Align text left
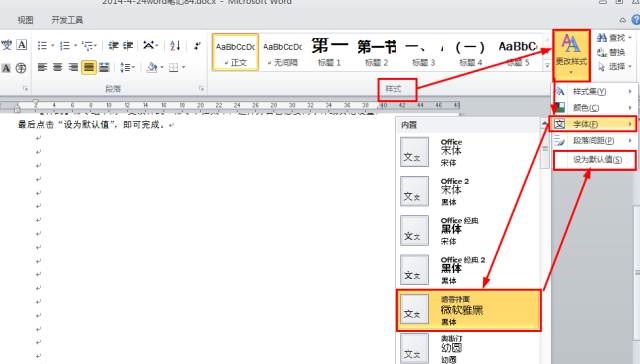 coord(42,67)
